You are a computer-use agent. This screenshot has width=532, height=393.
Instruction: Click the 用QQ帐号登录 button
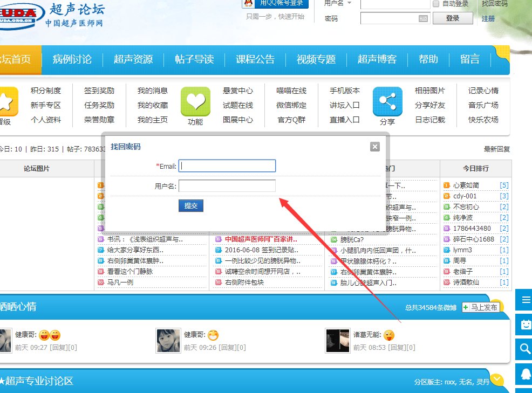[x=275, y=3]
